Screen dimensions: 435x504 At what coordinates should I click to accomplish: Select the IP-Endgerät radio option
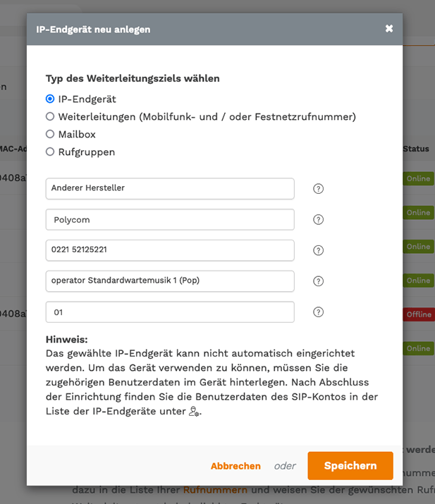50,99
